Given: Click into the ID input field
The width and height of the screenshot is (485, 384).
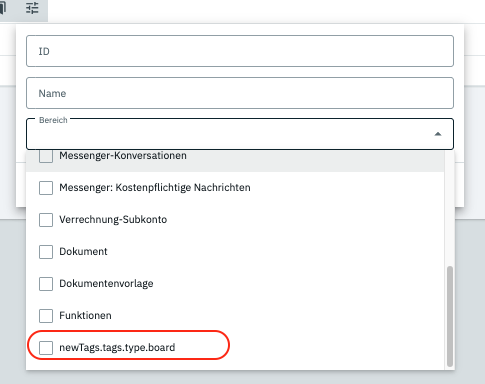Looking at the screenshot, I should (240, 51).
